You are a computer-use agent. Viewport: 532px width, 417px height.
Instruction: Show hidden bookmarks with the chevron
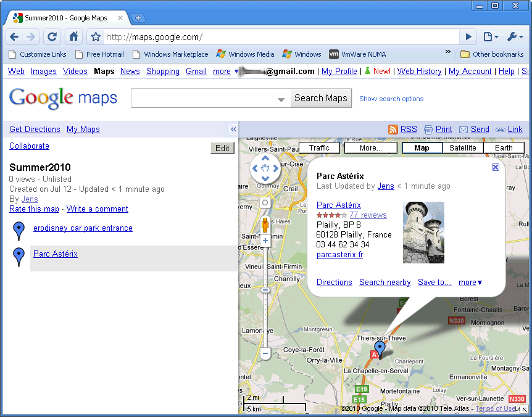(x=448, y=52)
